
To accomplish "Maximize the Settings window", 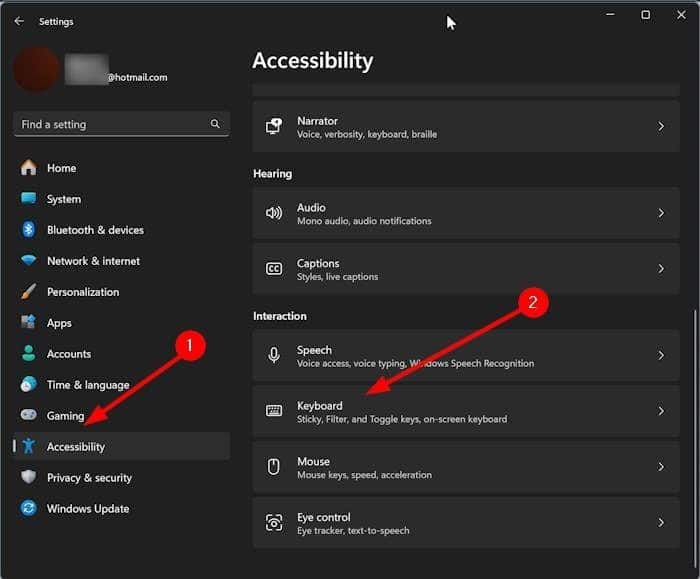I will 646,15.
